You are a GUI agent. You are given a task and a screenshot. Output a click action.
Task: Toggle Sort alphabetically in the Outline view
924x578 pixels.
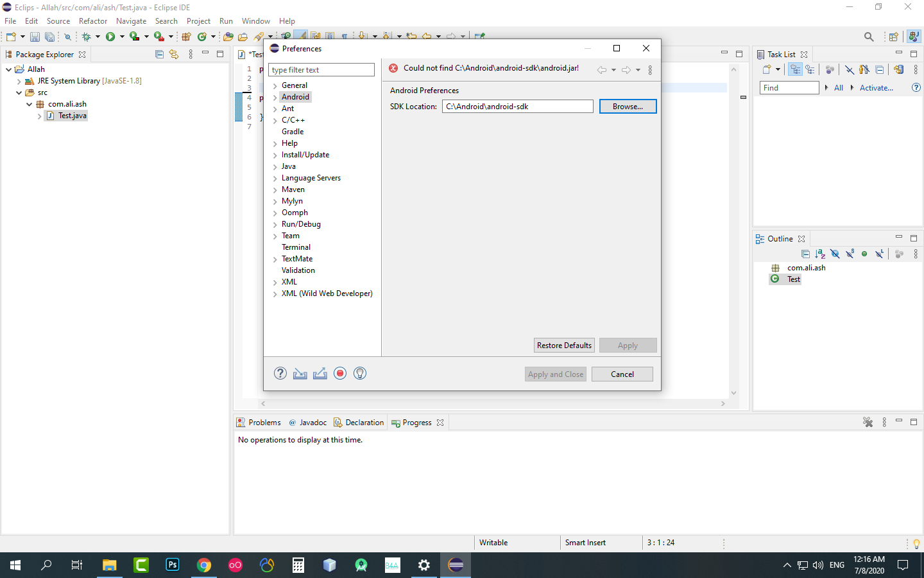coord(820,254)
